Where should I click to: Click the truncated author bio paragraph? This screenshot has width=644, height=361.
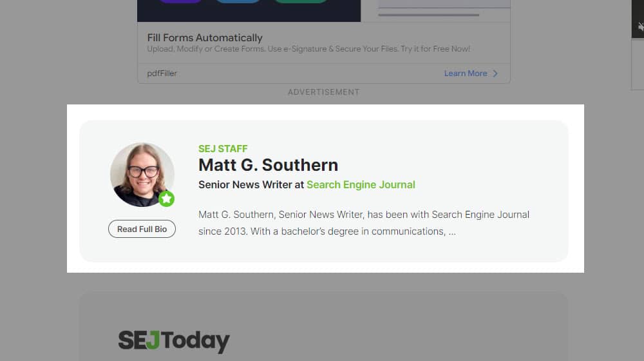pos(364,223)
